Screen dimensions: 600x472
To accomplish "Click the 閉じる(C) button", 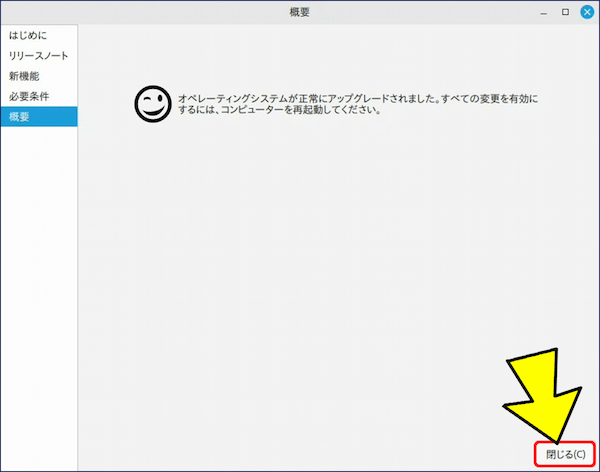I will [x=565, y=454].
